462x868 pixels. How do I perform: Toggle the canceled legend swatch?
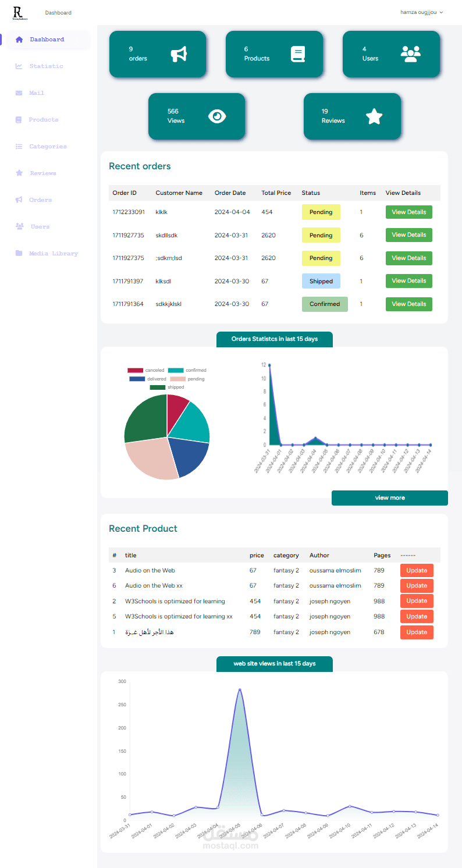(x=135, y=370)
